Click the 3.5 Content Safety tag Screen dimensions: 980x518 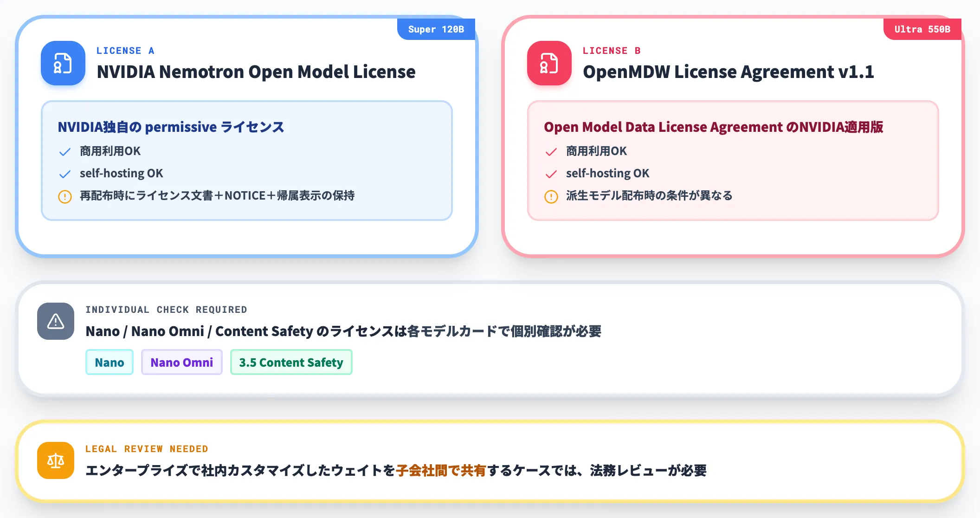291,362
